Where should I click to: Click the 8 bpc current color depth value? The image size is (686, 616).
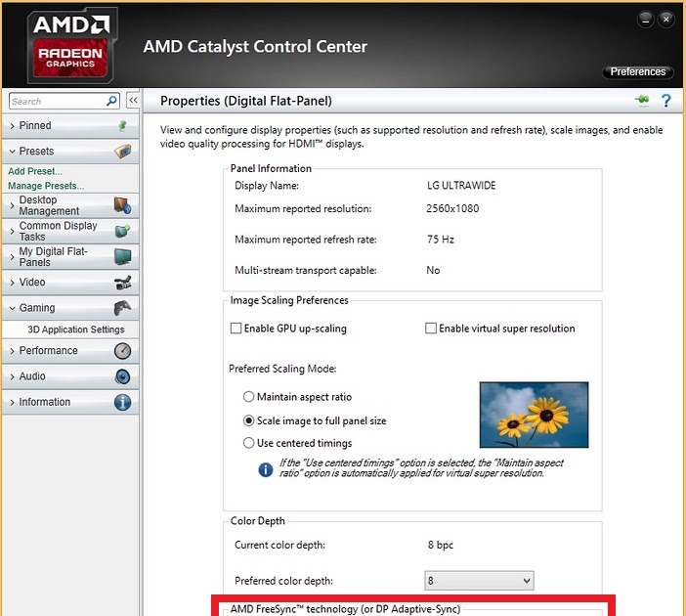click(x=440, y=545)
